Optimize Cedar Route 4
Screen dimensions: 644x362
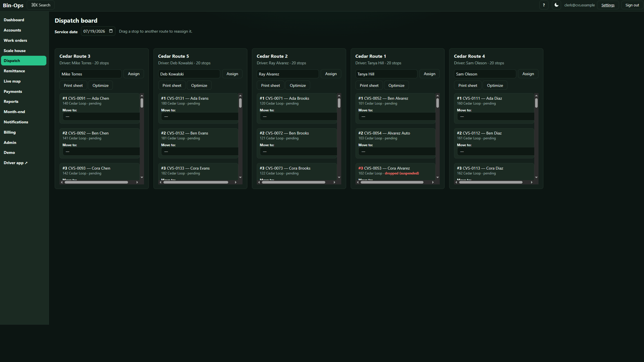495,85
